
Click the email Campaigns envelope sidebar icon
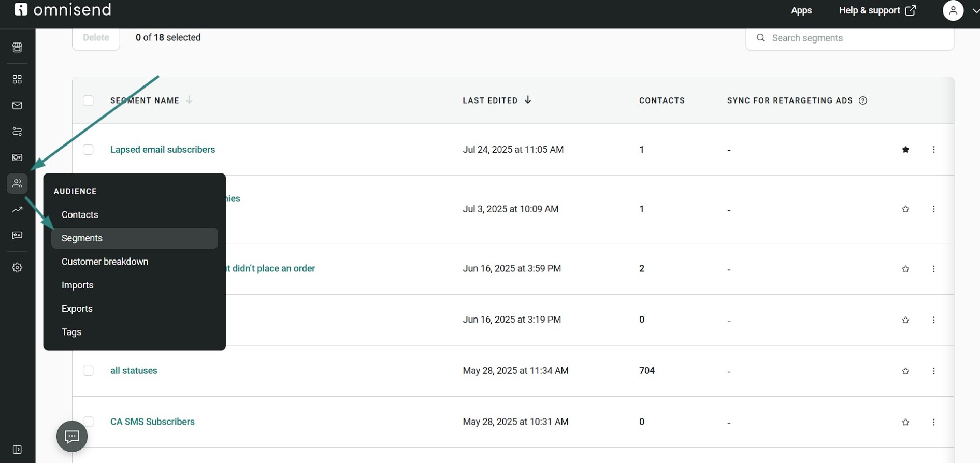17,105
